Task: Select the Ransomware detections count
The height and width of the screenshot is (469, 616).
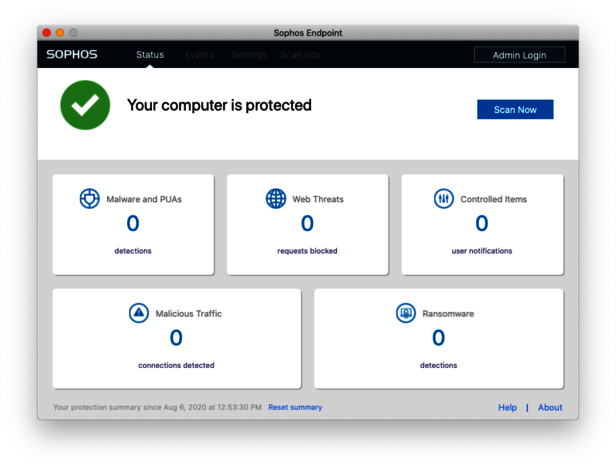Action: pyautogui.click(x=438, y=338)
